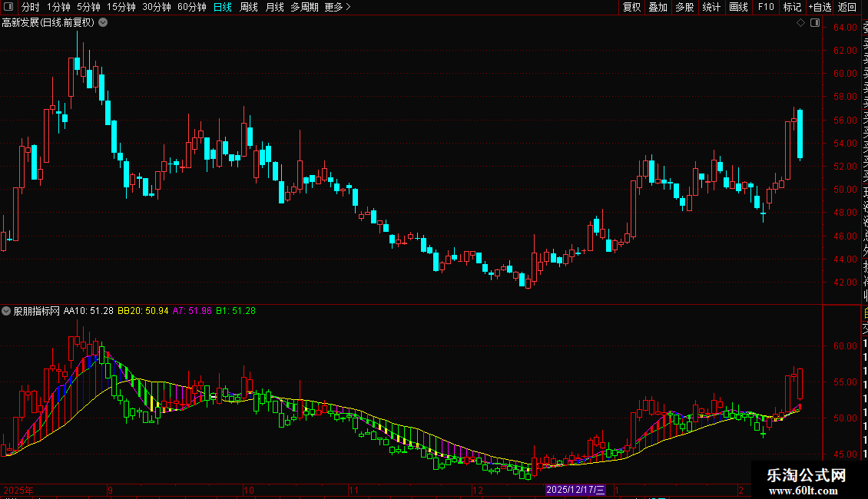Click the 2025/12/17/三 date marker
Image resolution: width=868 pixels, height=499 pixels.
click(575, 490)
